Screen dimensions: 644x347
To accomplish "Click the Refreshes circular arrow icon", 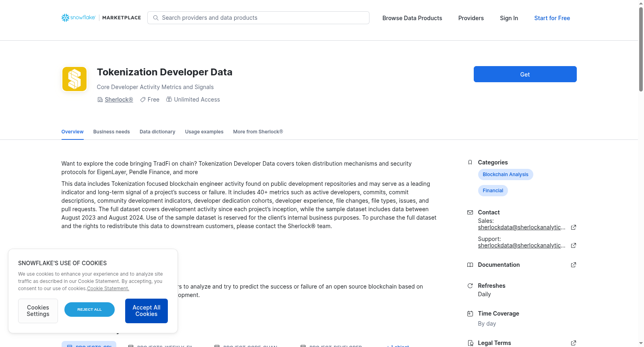I will tap(470, 286).
